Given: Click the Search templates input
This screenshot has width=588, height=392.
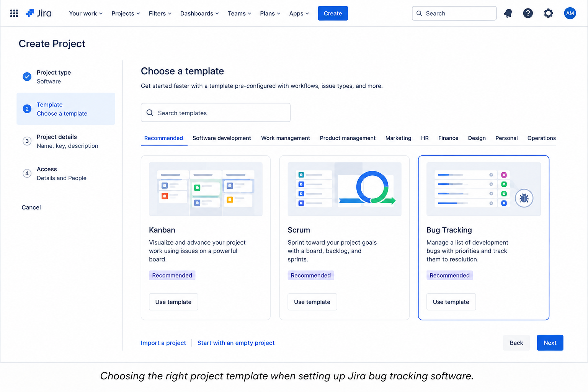Looking at the screenshot, I should [x=216, y=113].
